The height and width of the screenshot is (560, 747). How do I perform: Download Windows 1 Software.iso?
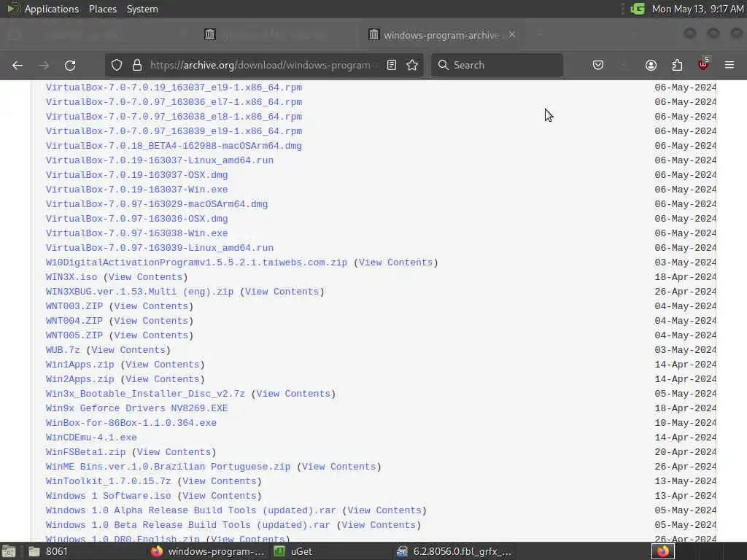coord(108,496)
